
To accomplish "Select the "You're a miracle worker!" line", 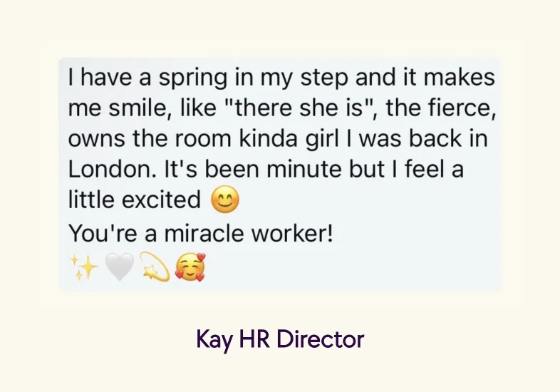I will (200, 232).
